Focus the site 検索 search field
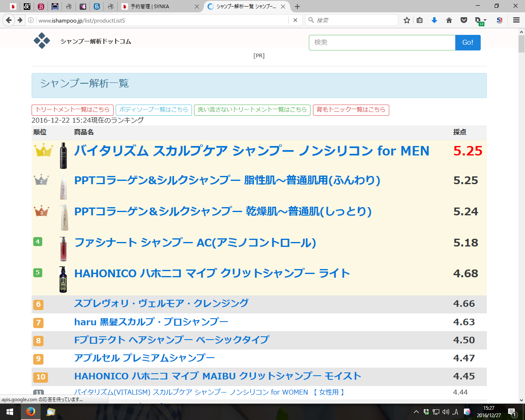Image resolution: width=525 pixels, height=420 pixels. click(382, 43)
